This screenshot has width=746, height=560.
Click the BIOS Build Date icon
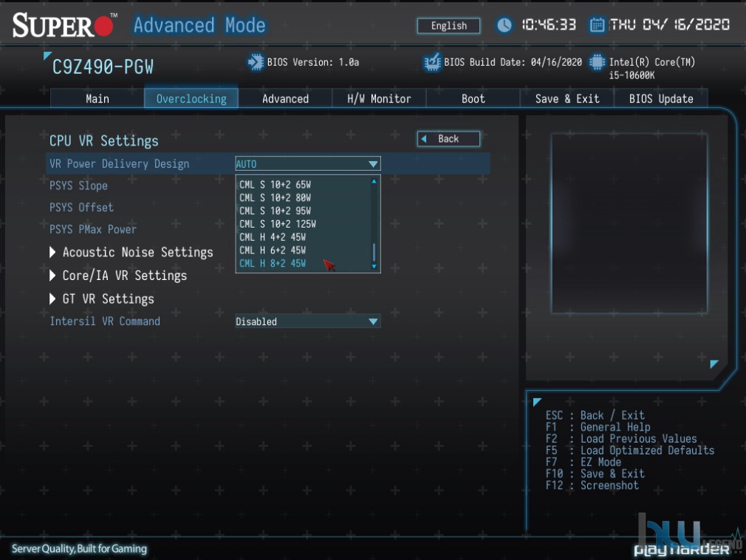click(432, 62)
